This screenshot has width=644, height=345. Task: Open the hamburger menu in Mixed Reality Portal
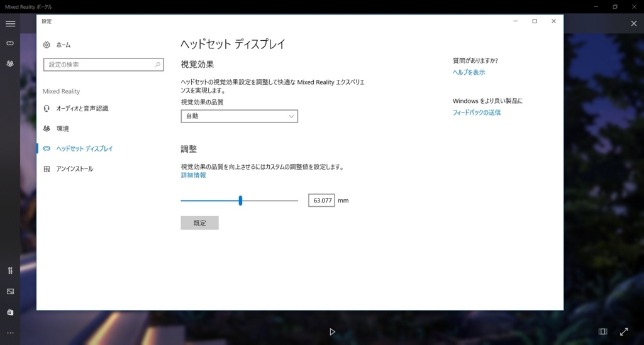point(10,24)
